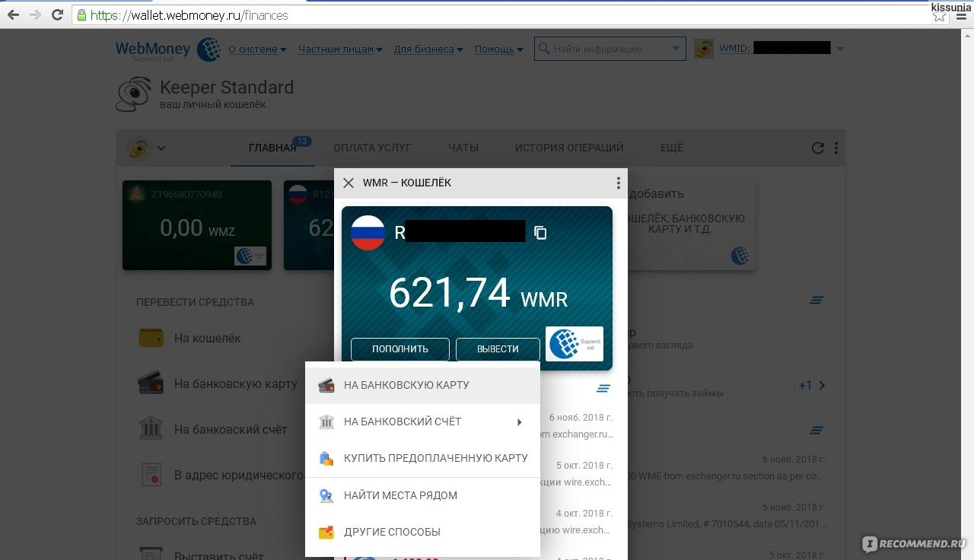Open the three-dot menu in tab bar
The image size is (974, 560).
pos(836,148)
